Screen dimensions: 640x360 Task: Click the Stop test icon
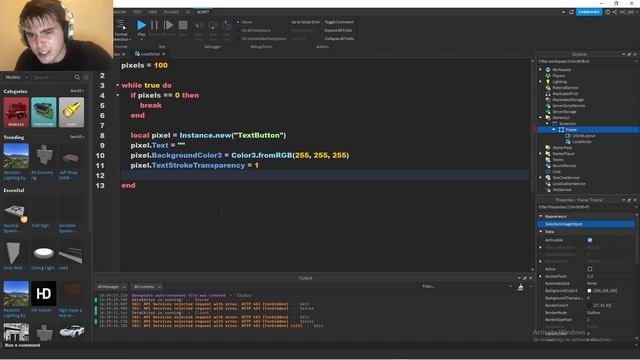pos(183,25)
